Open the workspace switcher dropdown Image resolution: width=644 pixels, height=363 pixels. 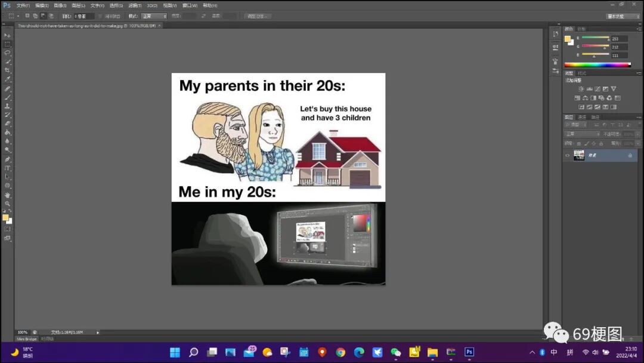pos(623,16)
